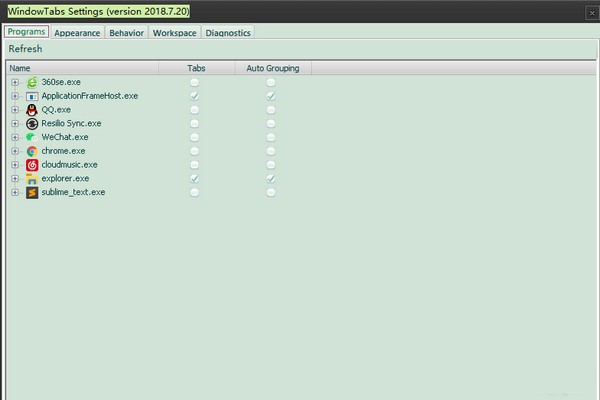This screenshot has height=400, width=600.
Task: Expand the explorer.exe tree node
Action: [15, 178]
